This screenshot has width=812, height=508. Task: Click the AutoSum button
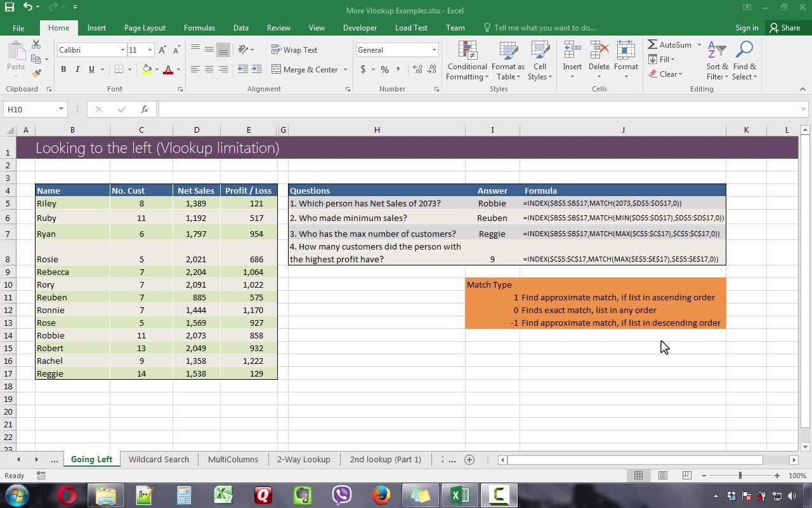pos(670,45)
